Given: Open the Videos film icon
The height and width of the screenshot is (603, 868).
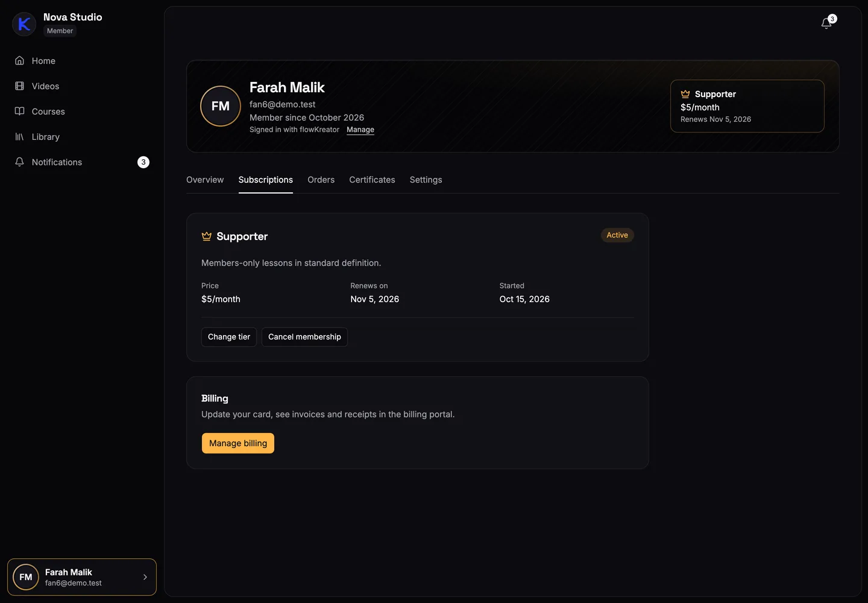Looking at the screenshot, I should pos(19,86).
